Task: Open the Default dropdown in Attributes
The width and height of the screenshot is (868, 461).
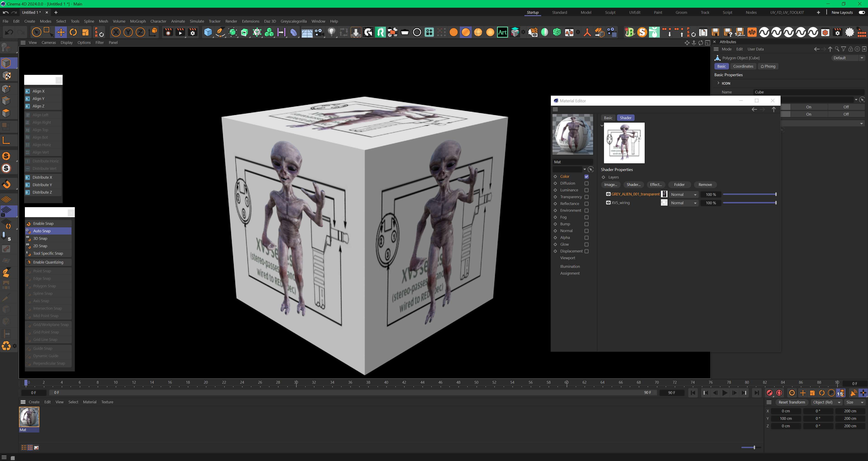Action: tap(848, 58)
